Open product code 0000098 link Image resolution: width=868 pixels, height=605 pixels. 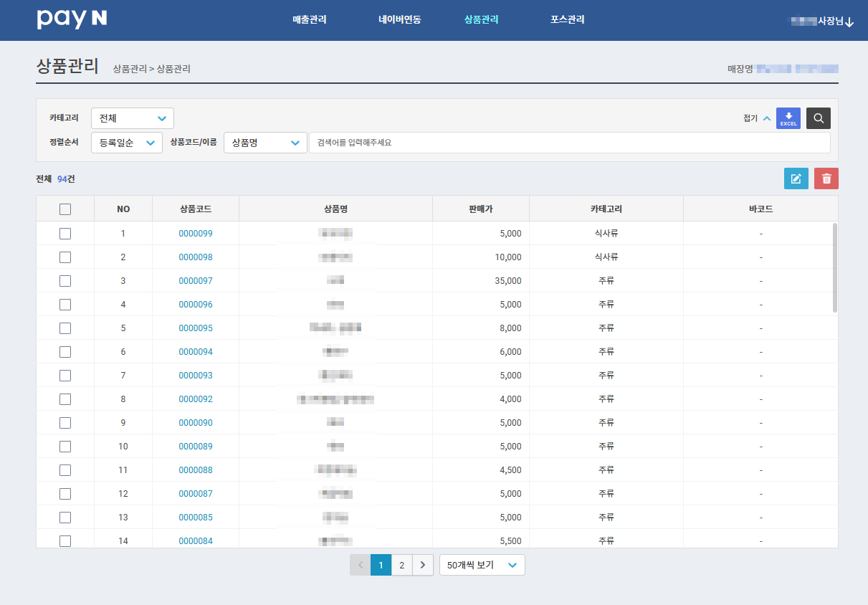(x=196, y=257)
